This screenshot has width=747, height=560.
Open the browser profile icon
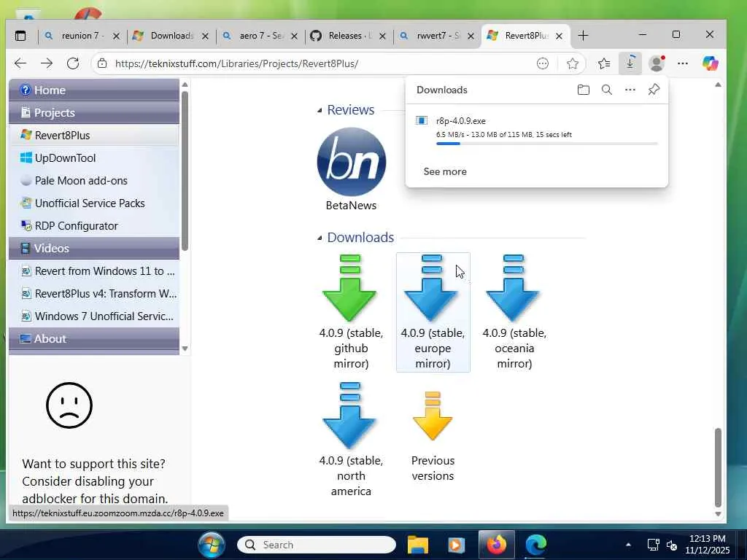pos(657,63)
